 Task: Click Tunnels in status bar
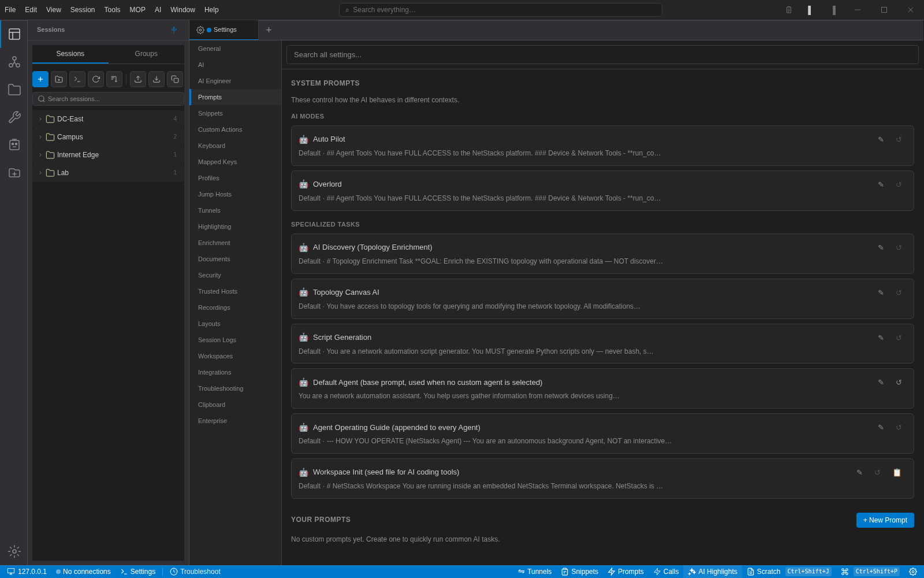coord(535,572)
